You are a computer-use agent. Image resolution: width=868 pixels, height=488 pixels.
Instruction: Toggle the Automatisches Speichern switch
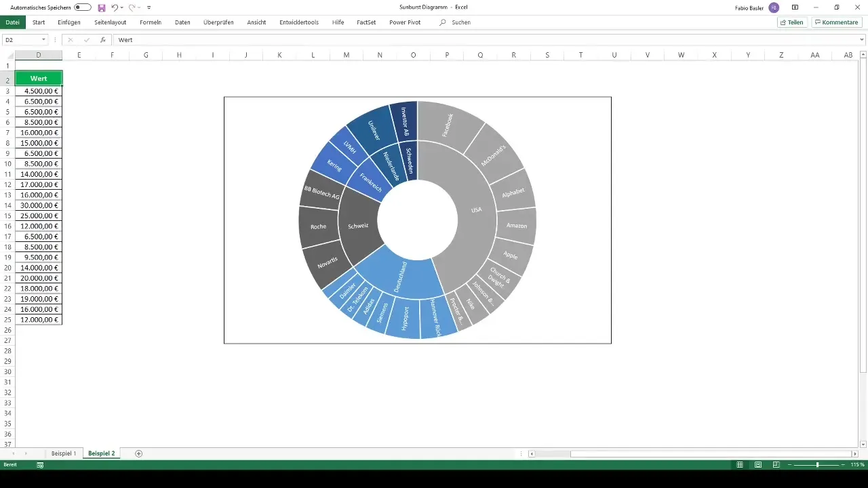82,7
